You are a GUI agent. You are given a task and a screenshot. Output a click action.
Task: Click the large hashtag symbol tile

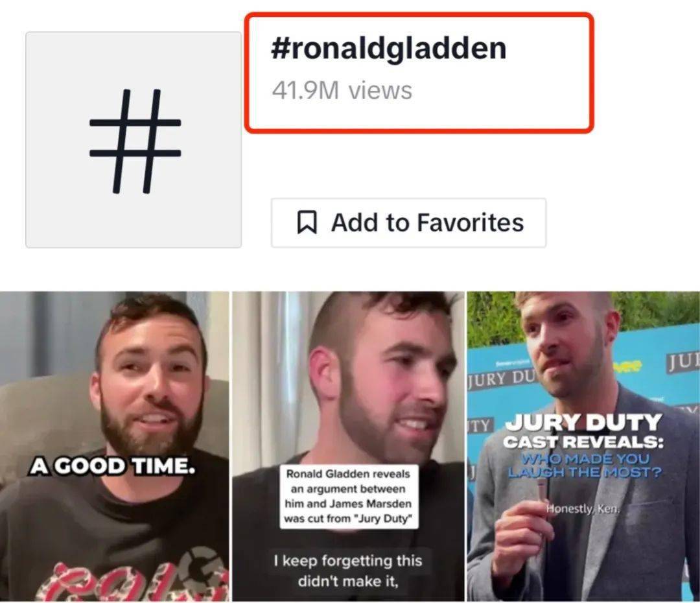pos(134,140)
